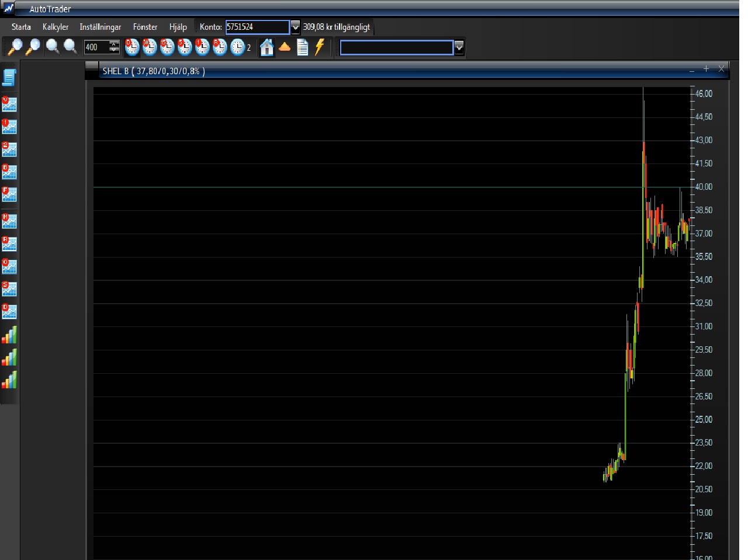The image size is (748, 560).
Task: Click the blue scroll icon in sidebar
Action: 9,77
